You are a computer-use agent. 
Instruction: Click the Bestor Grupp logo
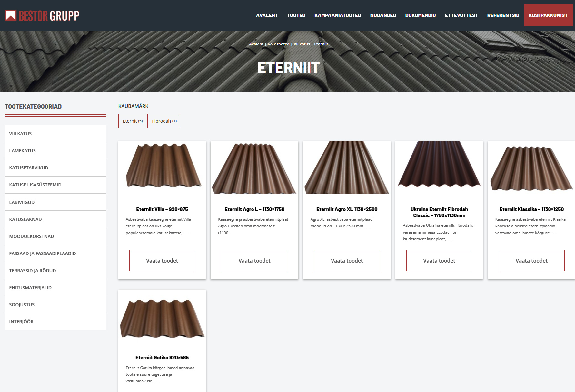pos(42,15)
